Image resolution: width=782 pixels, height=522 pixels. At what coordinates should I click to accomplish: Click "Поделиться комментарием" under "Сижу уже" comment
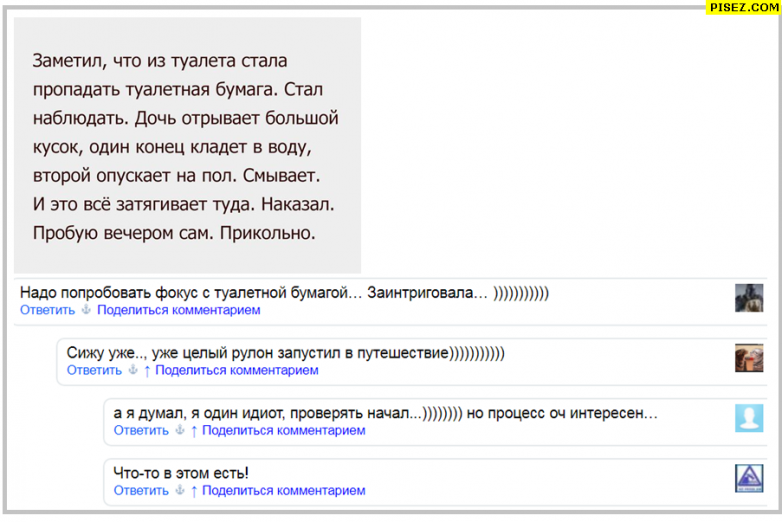coord(237,370)
